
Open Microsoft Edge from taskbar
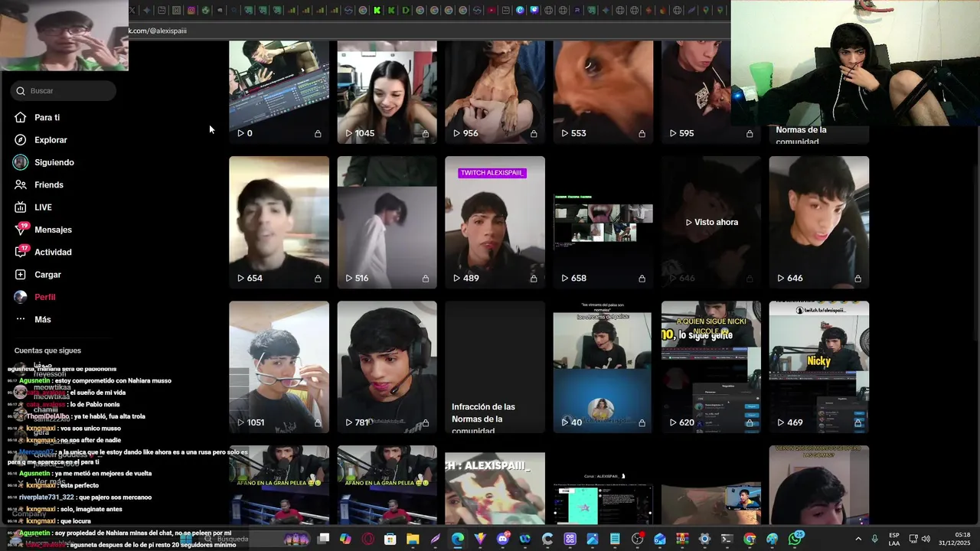click(457, 539)
